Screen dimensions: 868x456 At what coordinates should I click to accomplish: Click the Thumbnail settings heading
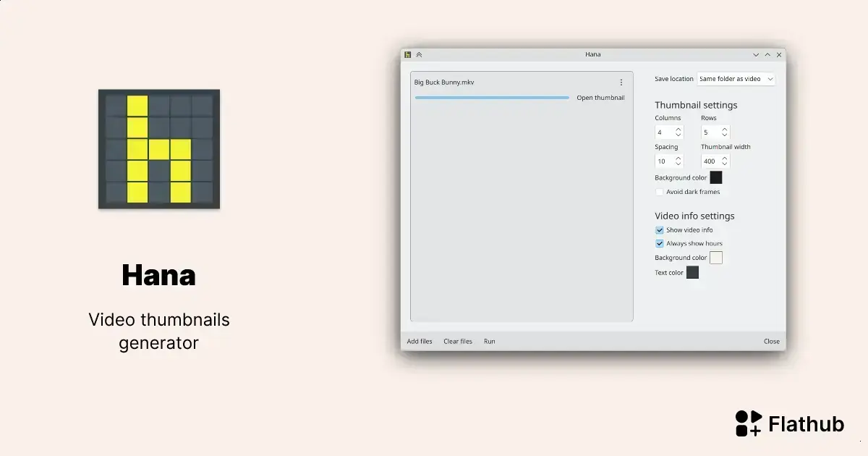tap(696, 105)
